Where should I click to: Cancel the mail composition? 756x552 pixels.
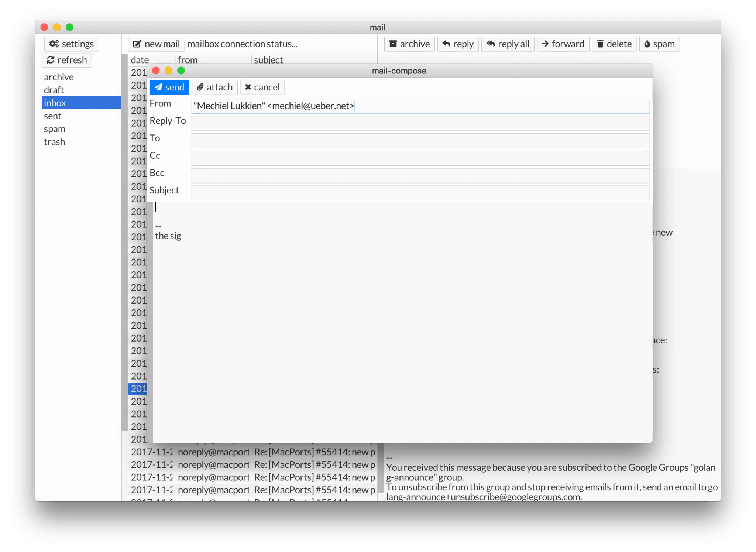pyautogui.click(x=262, y=87)
